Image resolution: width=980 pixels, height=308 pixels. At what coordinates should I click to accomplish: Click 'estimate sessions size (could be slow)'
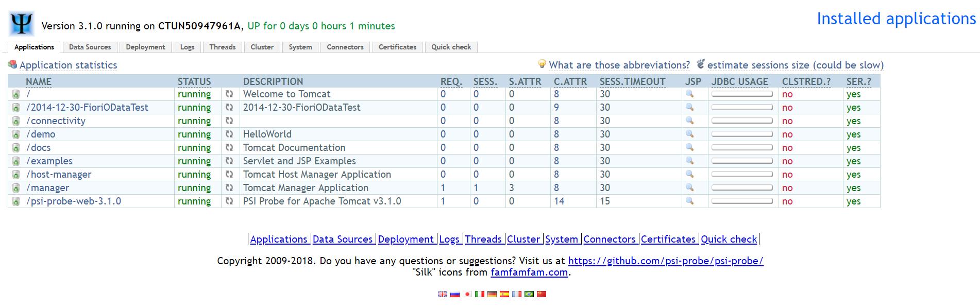795,65
